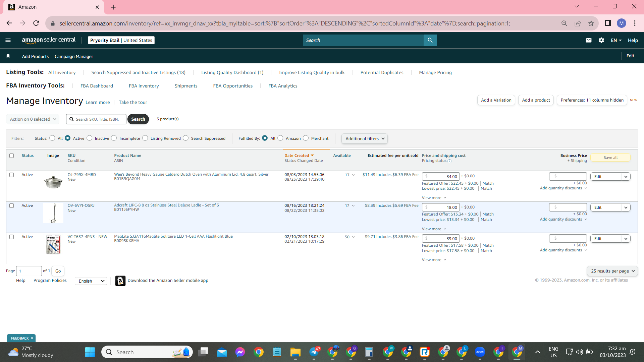Click the pricing status info icon
Viewport: 644px width, 362px height.
pyautogui.click(x=449, y=161)
